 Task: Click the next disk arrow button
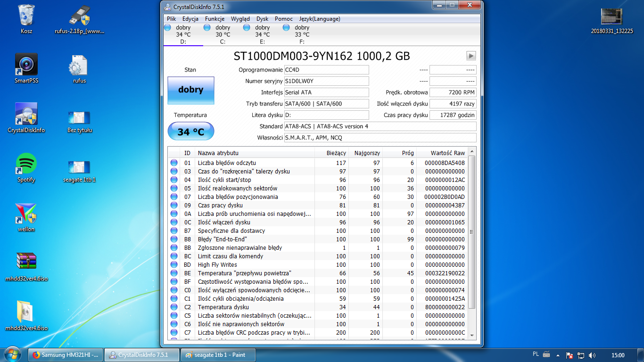point(471,56)
